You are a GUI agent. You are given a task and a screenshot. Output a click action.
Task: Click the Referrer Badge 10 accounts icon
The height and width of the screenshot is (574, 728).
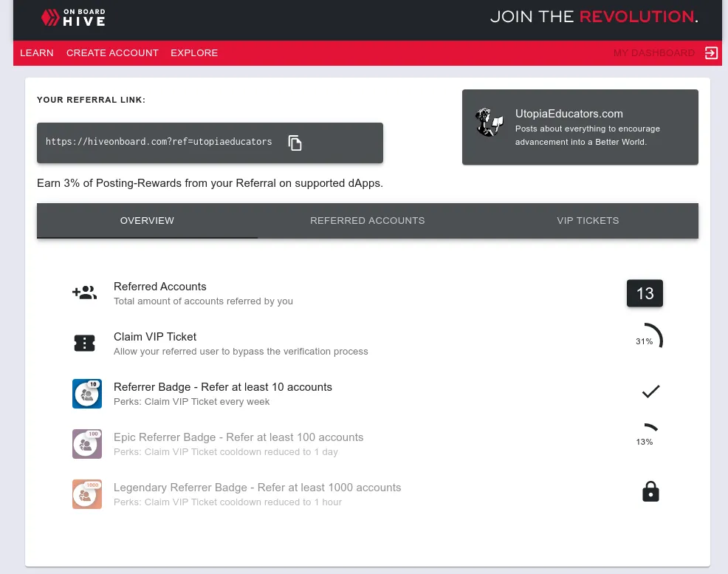[87, 394]
